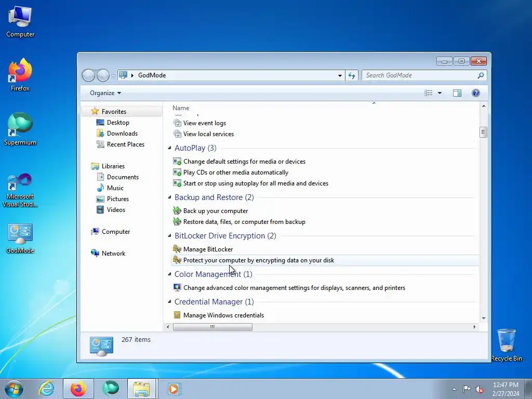Click the Back navigation arrow in Explorer

tap(88, 75)
